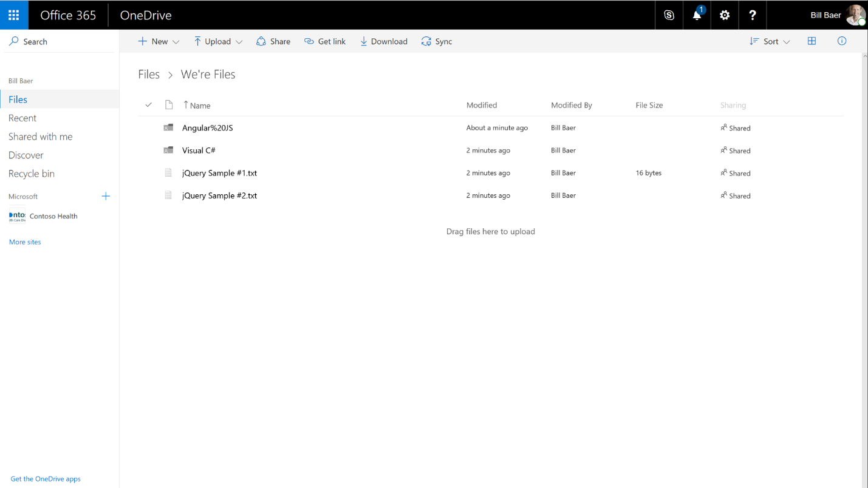Click the Office 365 header title

pos(68,15)
